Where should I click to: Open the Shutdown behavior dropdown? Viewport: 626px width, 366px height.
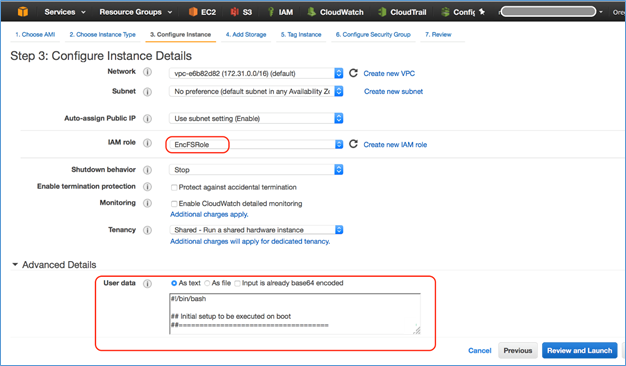point(256,170)
